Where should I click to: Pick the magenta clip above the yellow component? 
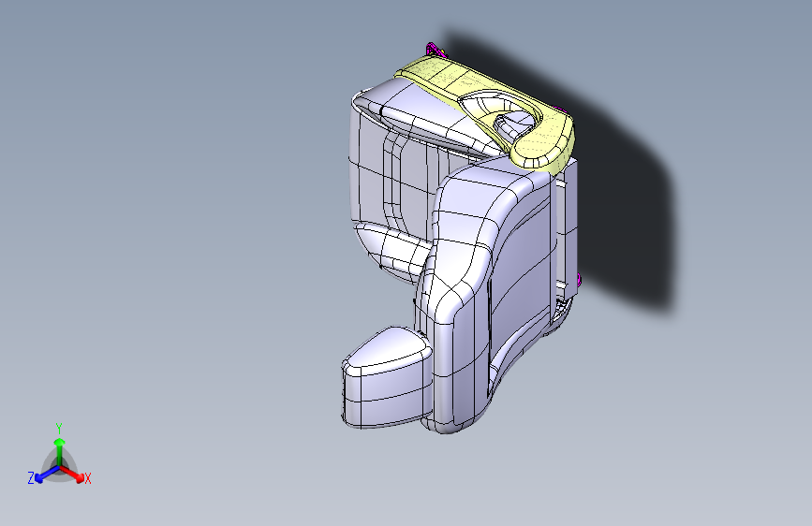434,50
